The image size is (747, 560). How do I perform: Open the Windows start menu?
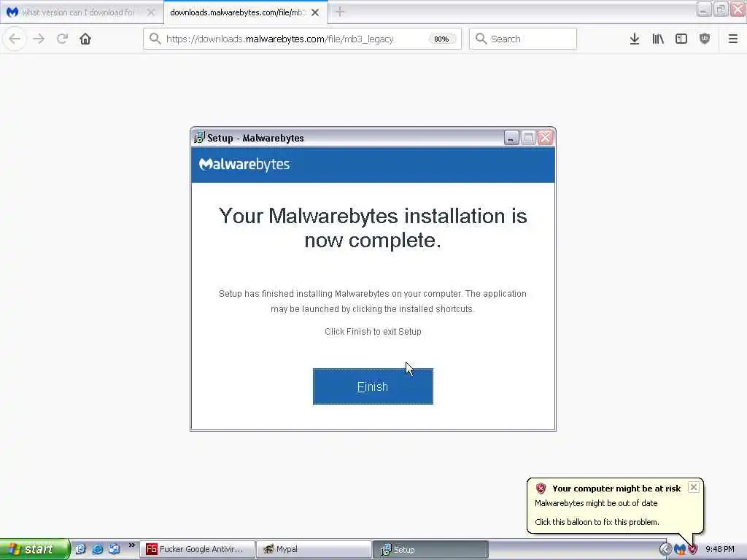(35, 549)
